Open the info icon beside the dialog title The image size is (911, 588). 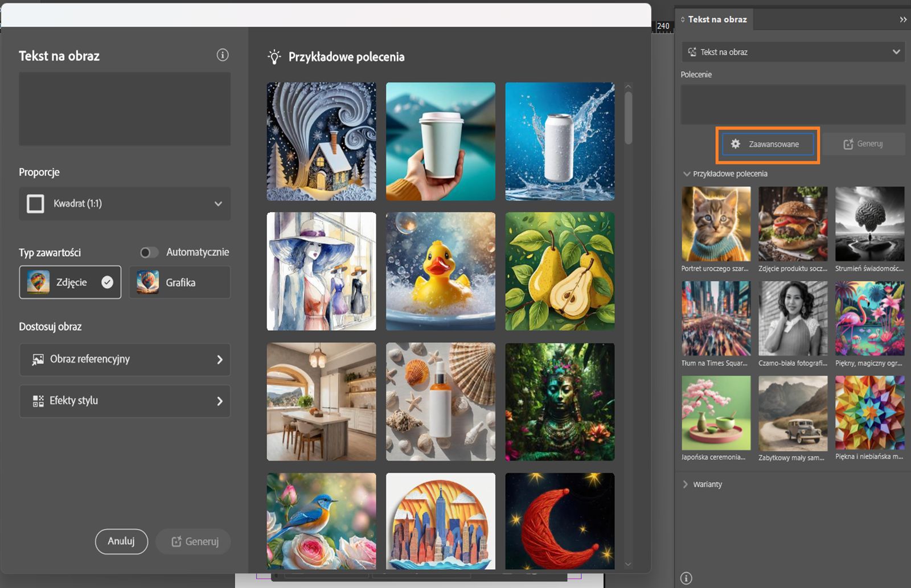tap(223, 55)
